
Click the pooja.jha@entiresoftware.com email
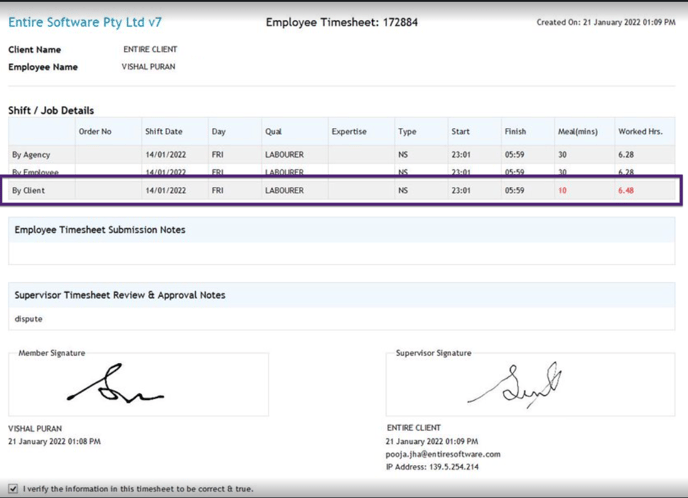(x=443, y=454)
